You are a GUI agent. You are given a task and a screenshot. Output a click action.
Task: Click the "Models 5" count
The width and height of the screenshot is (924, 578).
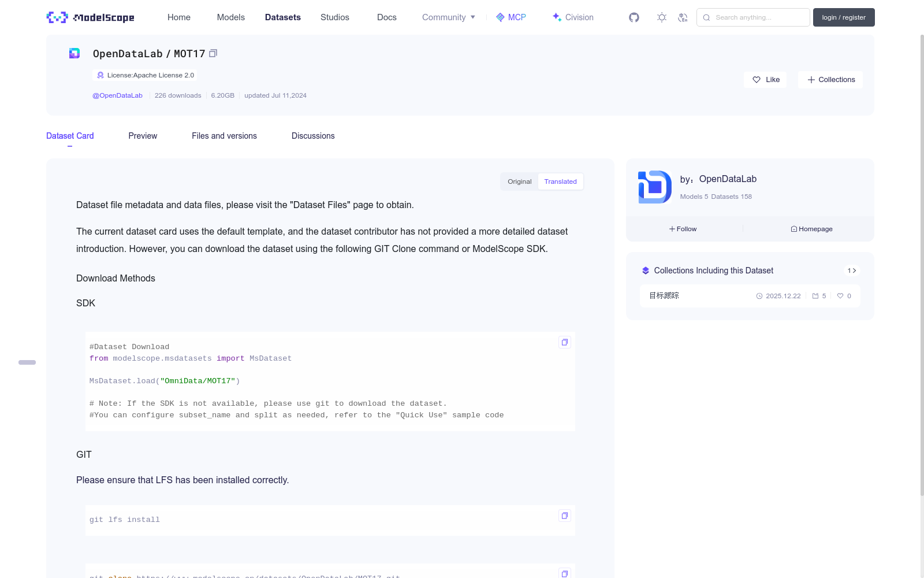694,197
